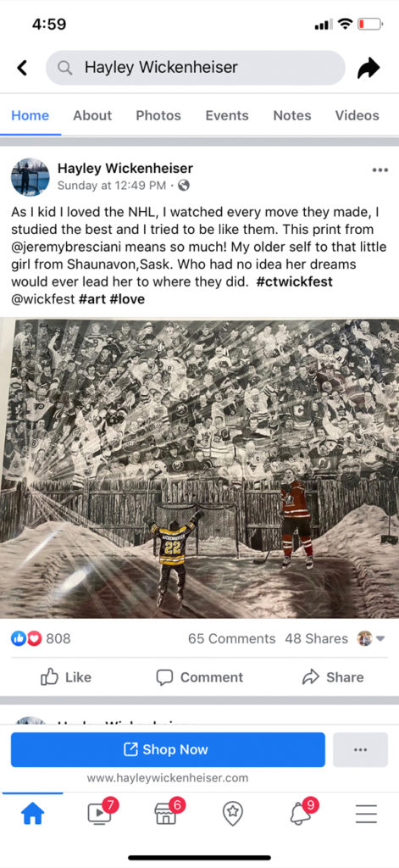Open the #ctwickfest hashtag link

(295, 281)
